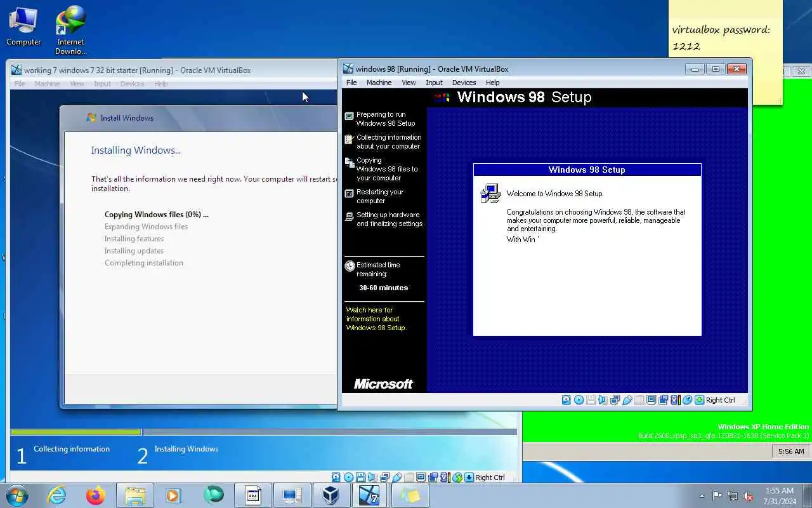Click hard disk activity icon in windows 98 status bar
The height and width of the screenshot is (508, 812).
tap(566, 400)
